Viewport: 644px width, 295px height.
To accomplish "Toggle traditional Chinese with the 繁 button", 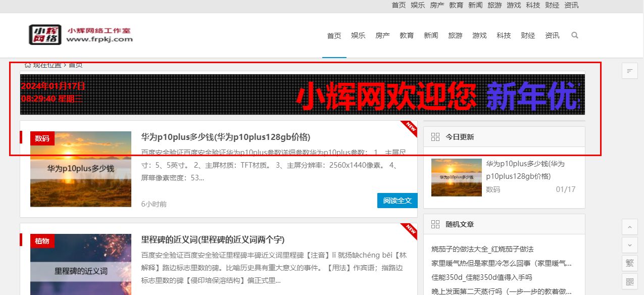I will click(629, 263).
